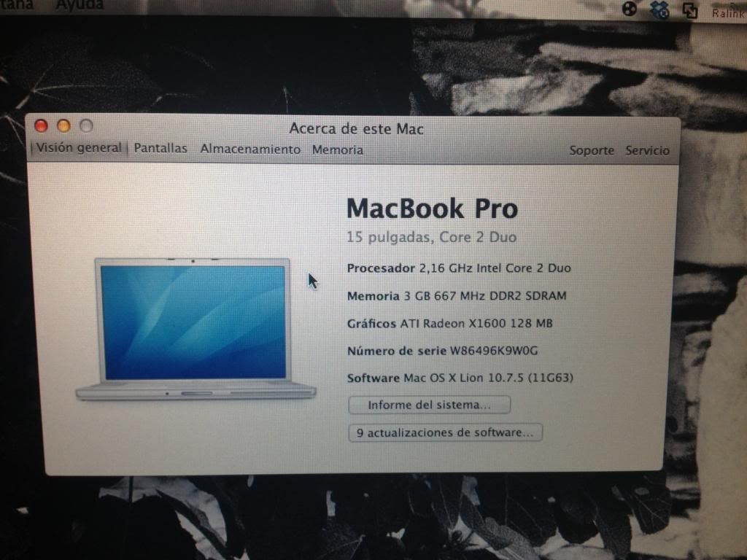Screen dimensions: 747x560
Task: Open the Servicio section
Action: tap(647, 150)
